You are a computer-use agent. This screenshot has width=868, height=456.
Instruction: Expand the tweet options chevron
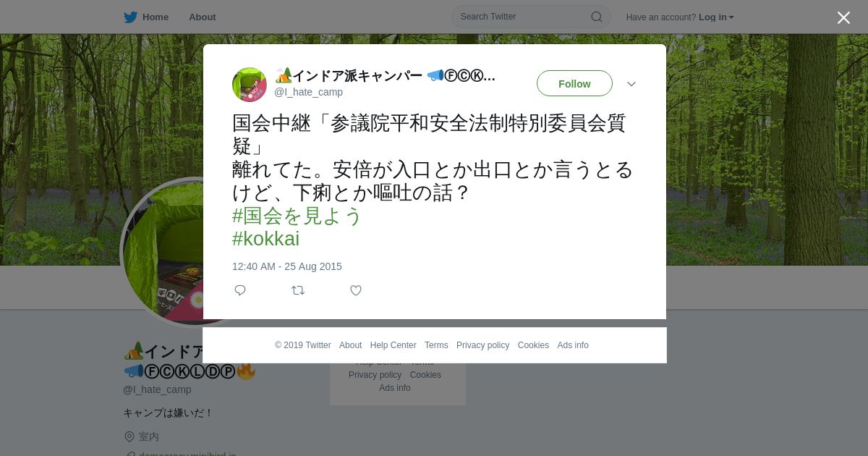pyautogui.click(x=631, y=84)
